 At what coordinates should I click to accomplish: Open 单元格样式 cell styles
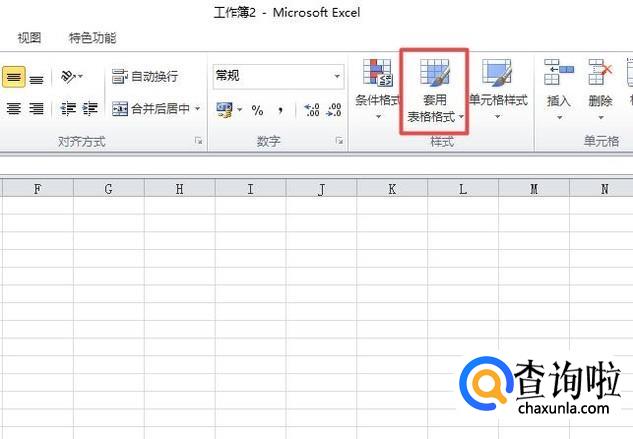[498, 89]
